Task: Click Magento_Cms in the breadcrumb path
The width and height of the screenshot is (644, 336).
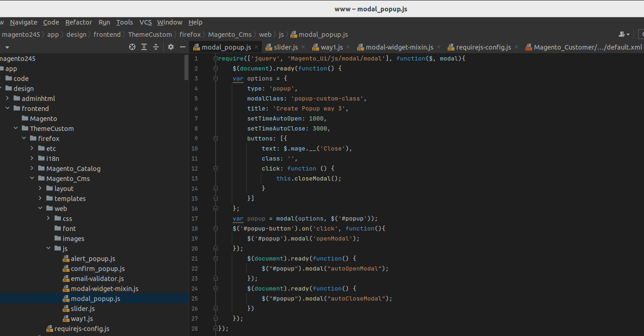Action: point(230,35)
